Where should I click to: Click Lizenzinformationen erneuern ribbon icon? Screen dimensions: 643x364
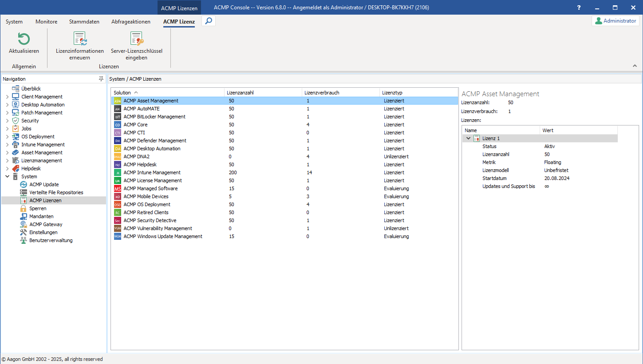pos(80,39)
